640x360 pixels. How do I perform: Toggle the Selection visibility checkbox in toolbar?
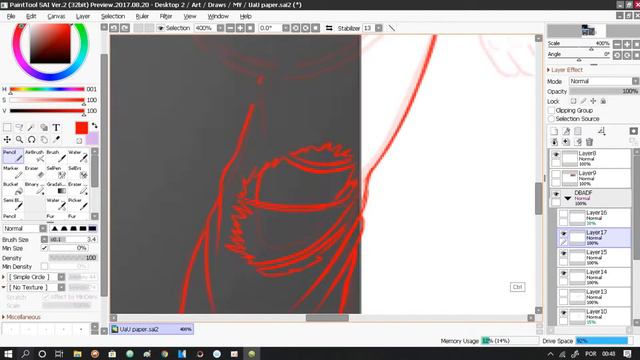point(161,28)
